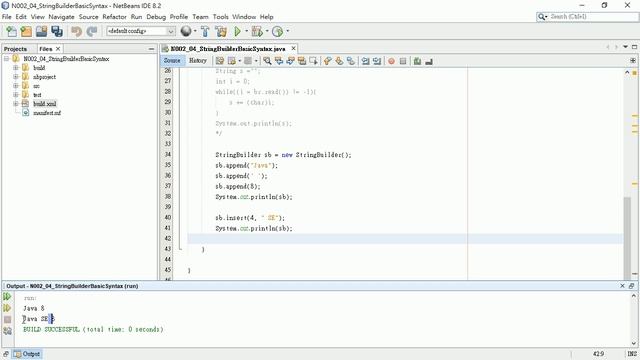This screenshot has height=360, width=640.
Task: Open the default config combo box
Action: tap(141, 31)
